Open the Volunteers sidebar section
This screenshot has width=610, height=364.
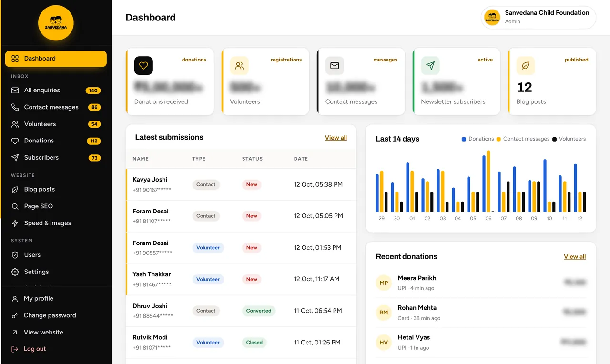pos(56,124)
